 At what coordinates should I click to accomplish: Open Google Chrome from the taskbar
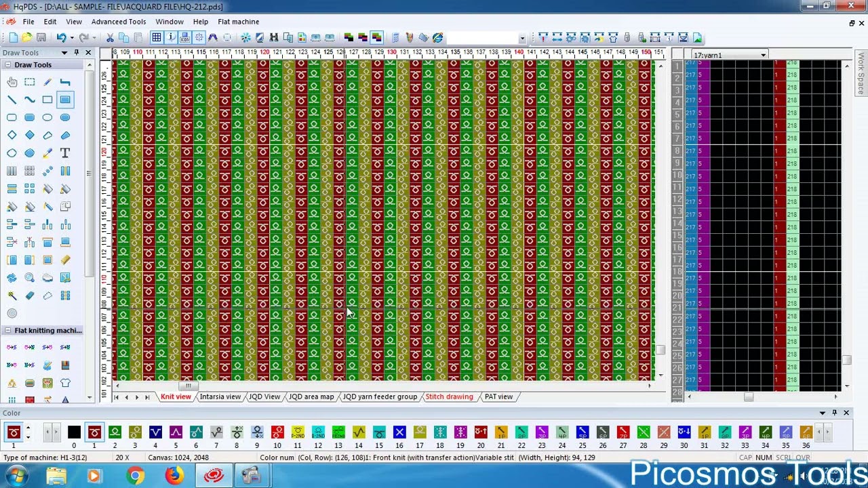tap(135, 476)
